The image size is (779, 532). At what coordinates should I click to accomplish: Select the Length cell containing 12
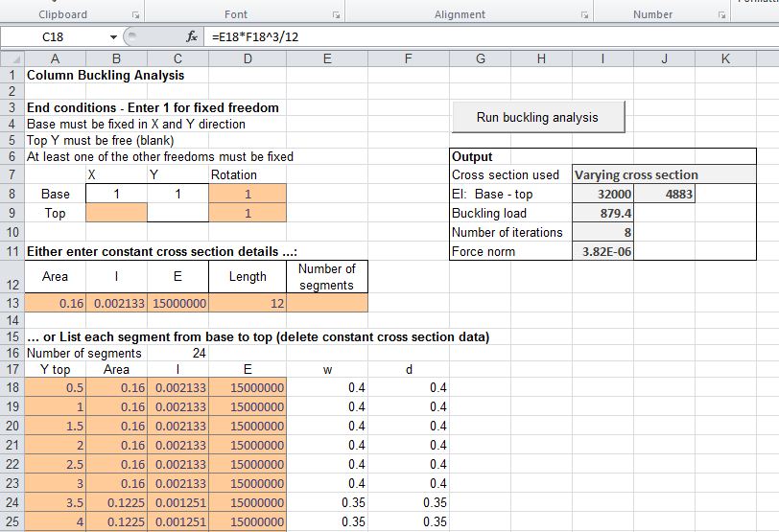[x=247, y=303]
